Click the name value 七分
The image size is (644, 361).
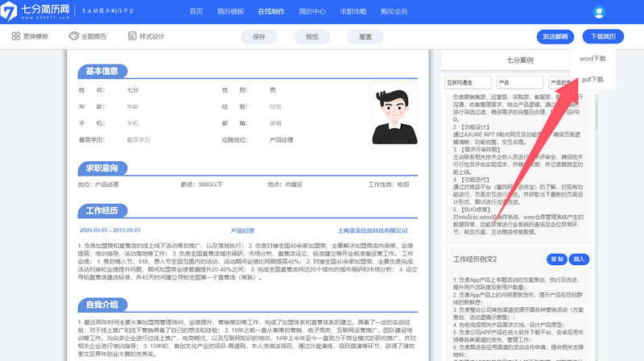tap(133, 89)
